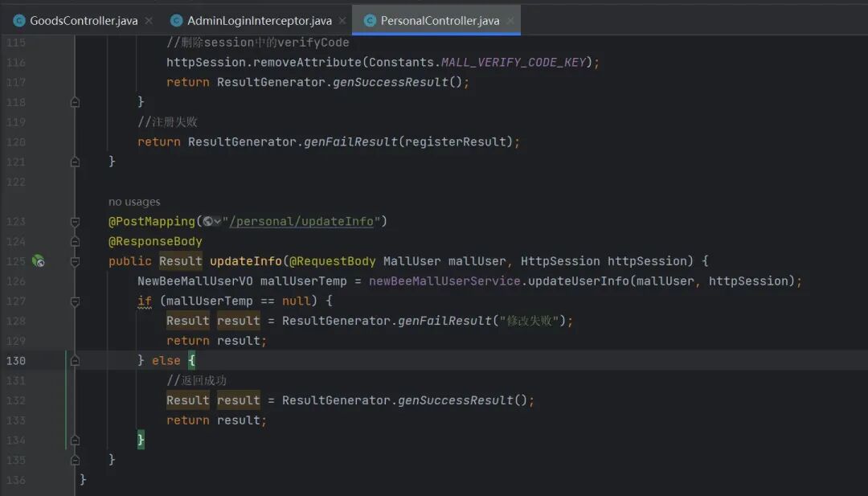Click the //返回成功 comment
Screen dimensions: 868x496
(x=197, y=380)
